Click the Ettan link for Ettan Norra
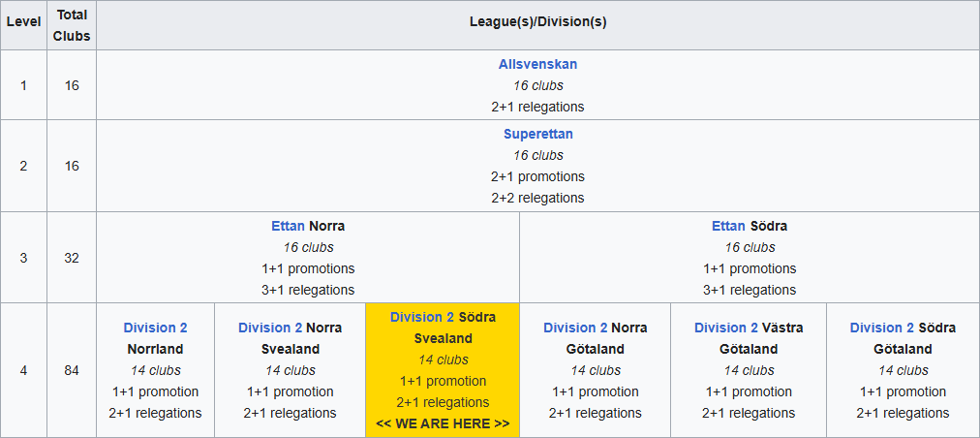980x438 pixels. click(x=288, y=226)
